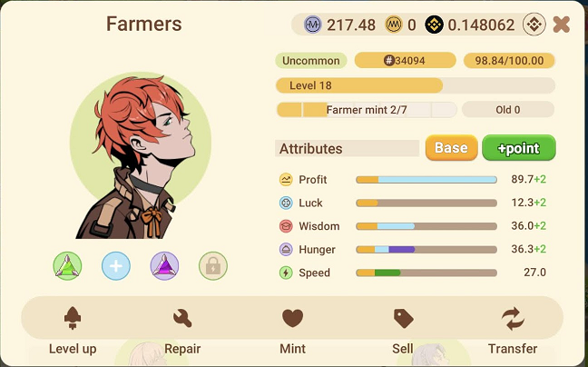This screenshot has height=367, width=588.
Task: Close the Farmers panel
Action: (x=562, y=25)
